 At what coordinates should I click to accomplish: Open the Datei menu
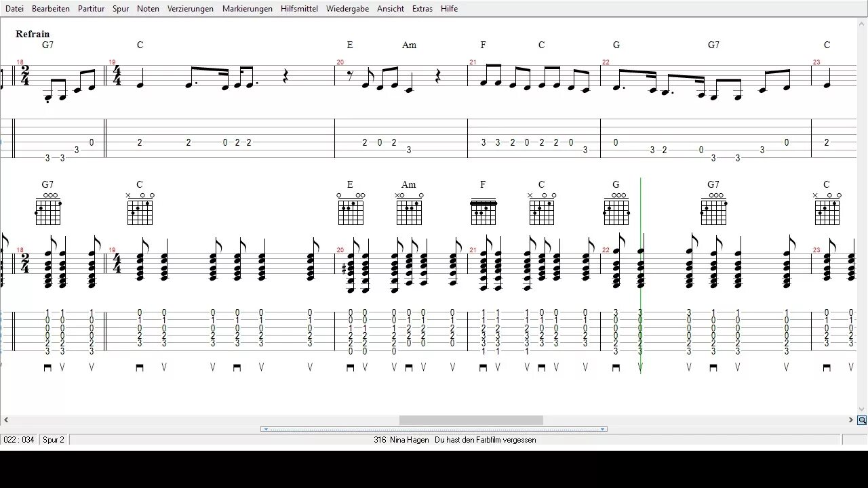click(14, 9)
